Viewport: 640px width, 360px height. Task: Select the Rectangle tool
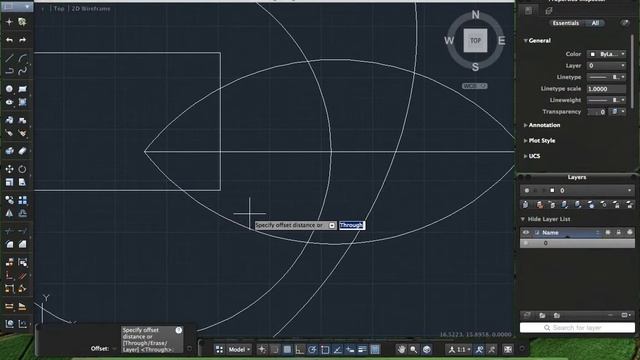(x=22, y=89)
